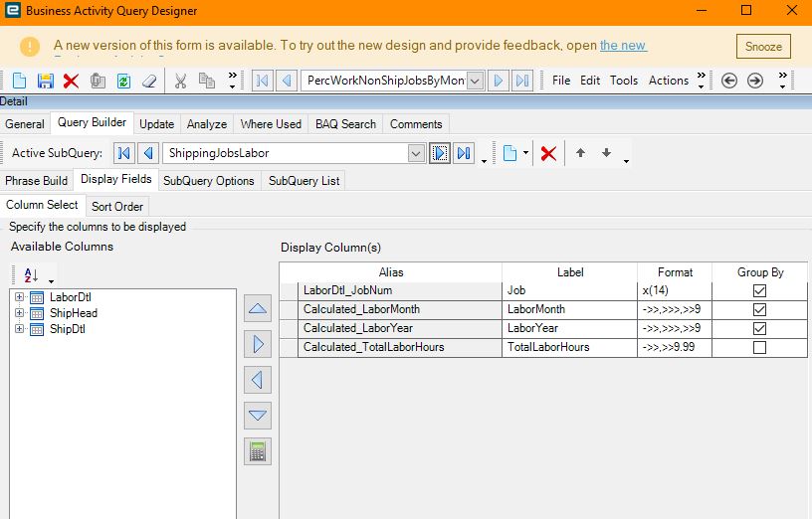Screen dimensions: 812x519
Task: Toggle Group By for Calculated_LaborYear
Action: (x=759, y=328)
